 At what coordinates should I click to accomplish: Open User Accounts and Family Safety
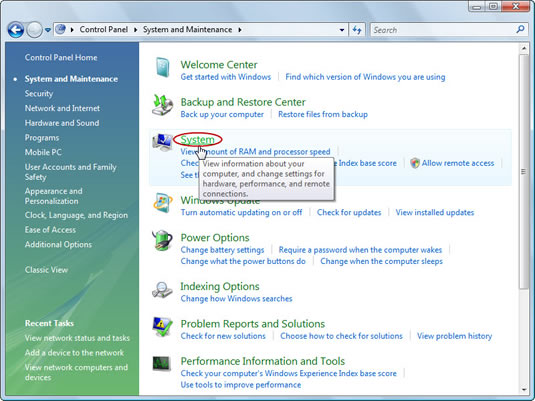click(70, 172)
